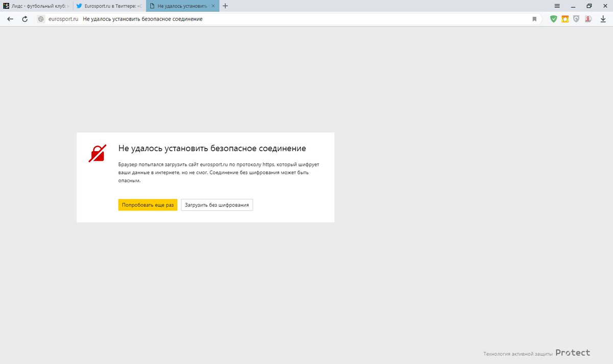Bookmark this page with bookmark icon
Image resolution: width=613 pixels, height=364 pixels.
point(535,19)
